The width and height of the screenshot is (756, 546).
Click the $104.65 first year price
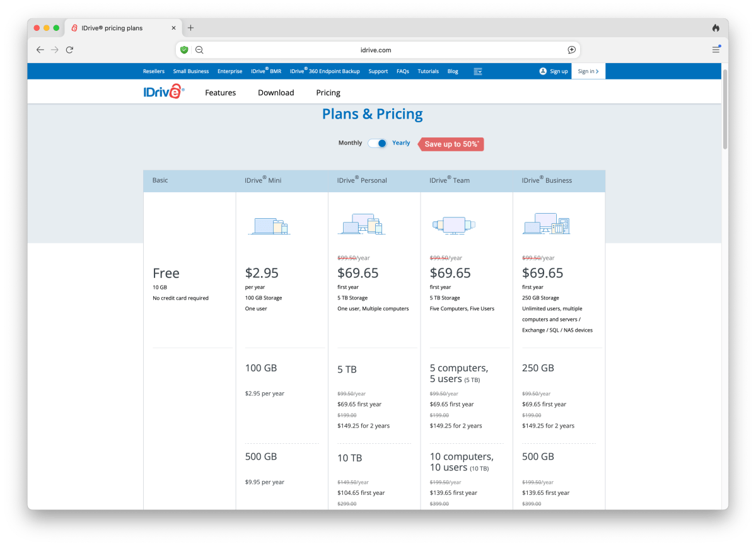click(x=361, y=492)
